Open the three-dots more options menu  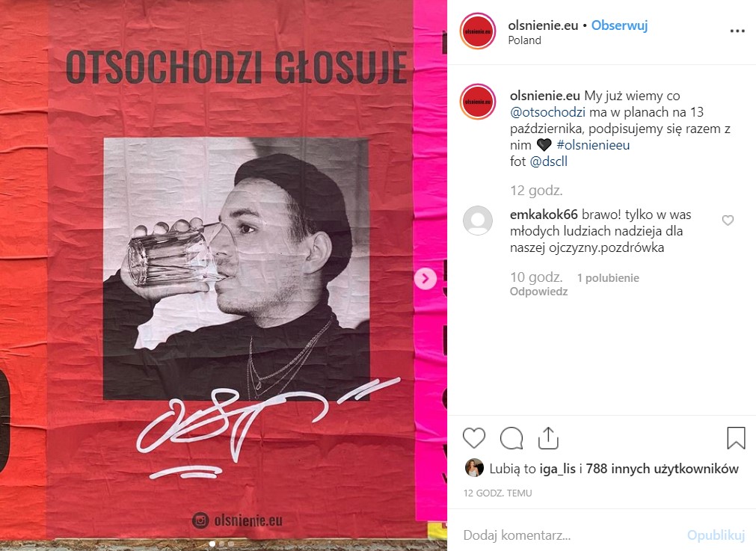(737, 31)
